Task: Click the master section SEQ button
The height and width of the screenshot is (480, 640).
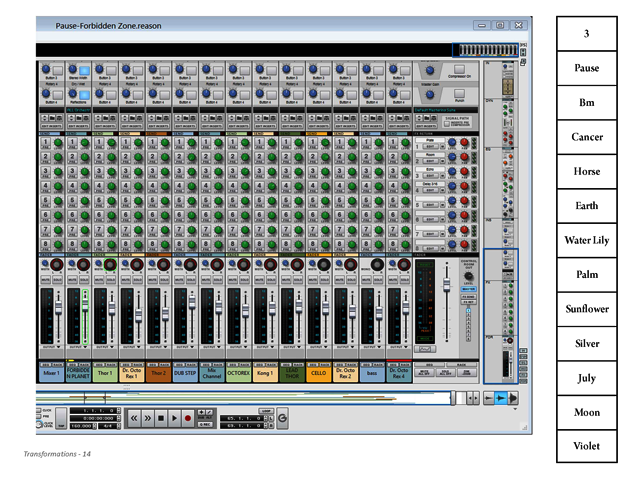Action: [x=429, y=364]
